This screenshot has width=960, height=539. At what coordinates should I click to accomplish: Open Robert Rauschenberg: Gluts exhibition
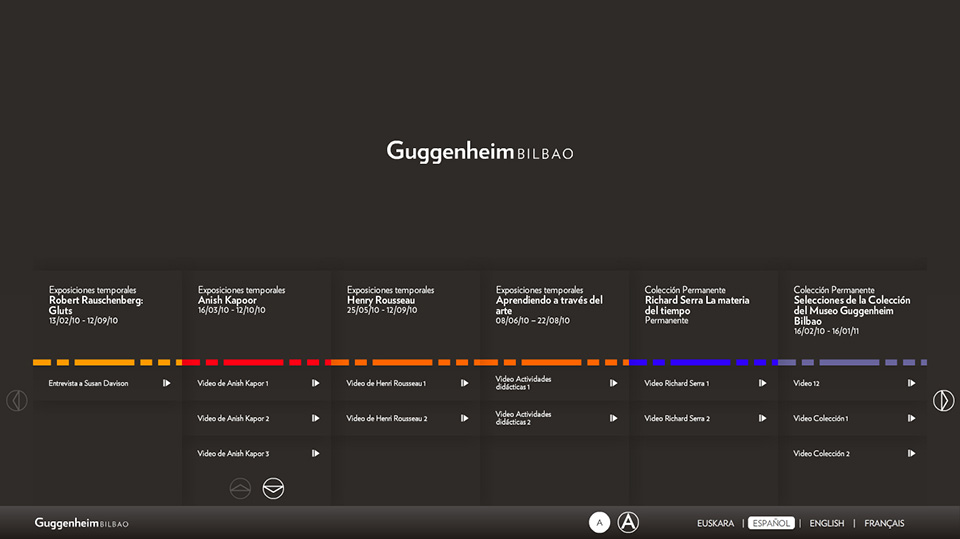coord(96,305)
